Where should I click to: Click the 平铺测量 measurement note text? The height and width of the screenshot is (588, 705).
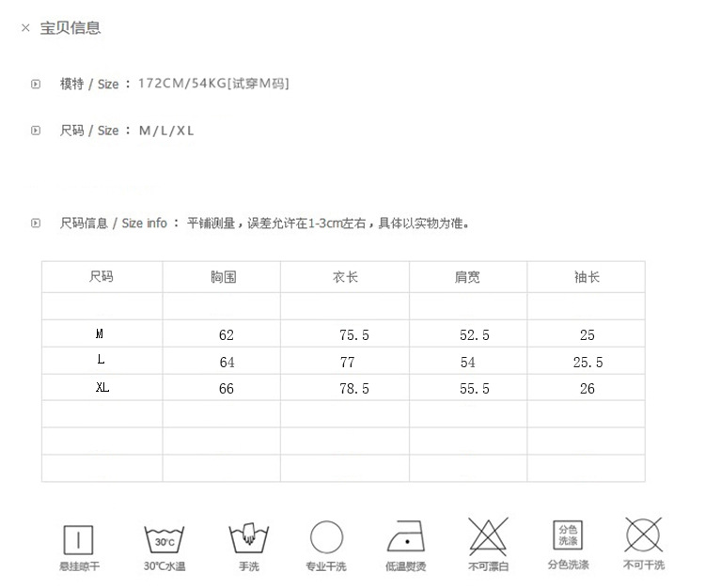[x=328, y=223]
